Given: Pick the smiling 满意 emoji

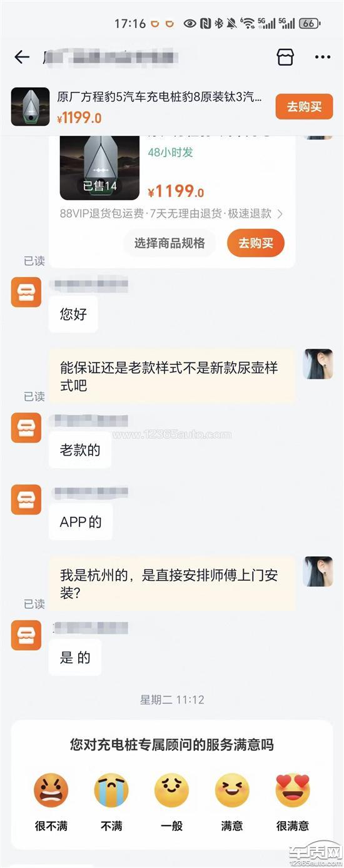Looking at the screenshot, I should pos(232,790).
